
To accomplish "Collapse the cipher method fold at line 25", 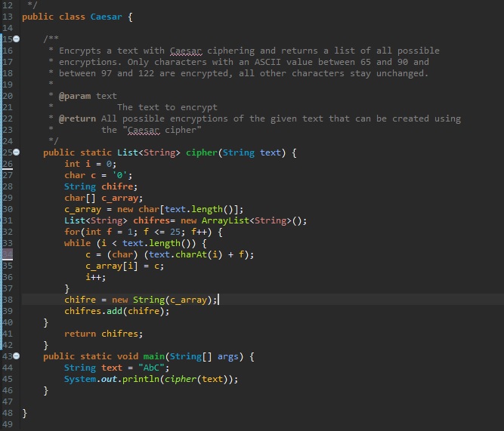I will (16, 152).
